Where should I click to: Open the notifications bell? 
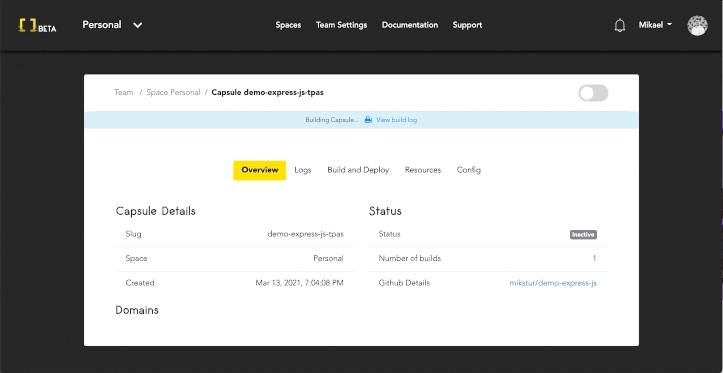tap(620, 25)
